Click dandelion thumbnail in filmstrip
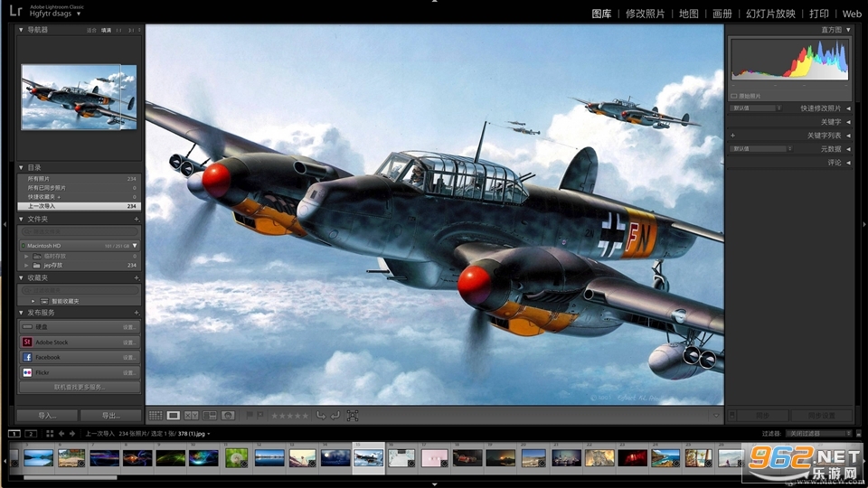Viewport: 868px width, 488px height. [x=236, y=458]
